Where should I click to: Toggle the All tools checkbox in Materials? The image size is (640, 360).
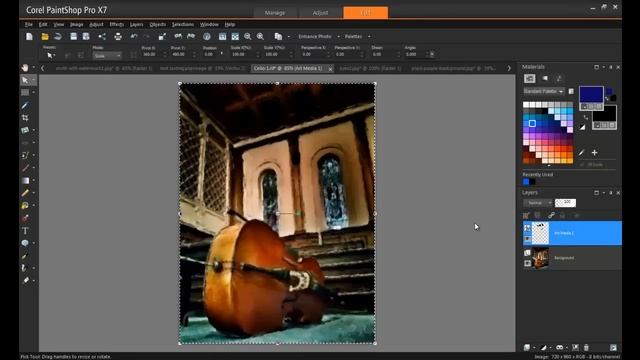point(582,164)
